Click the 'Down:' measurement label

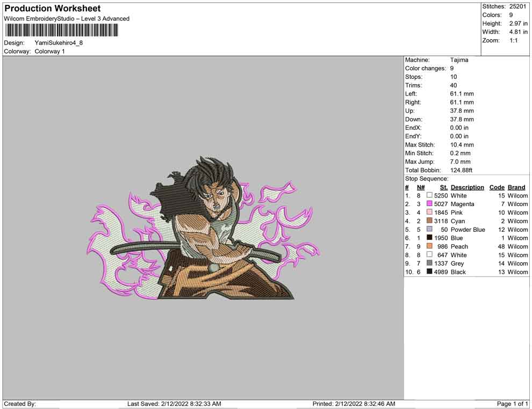point(414,119)
